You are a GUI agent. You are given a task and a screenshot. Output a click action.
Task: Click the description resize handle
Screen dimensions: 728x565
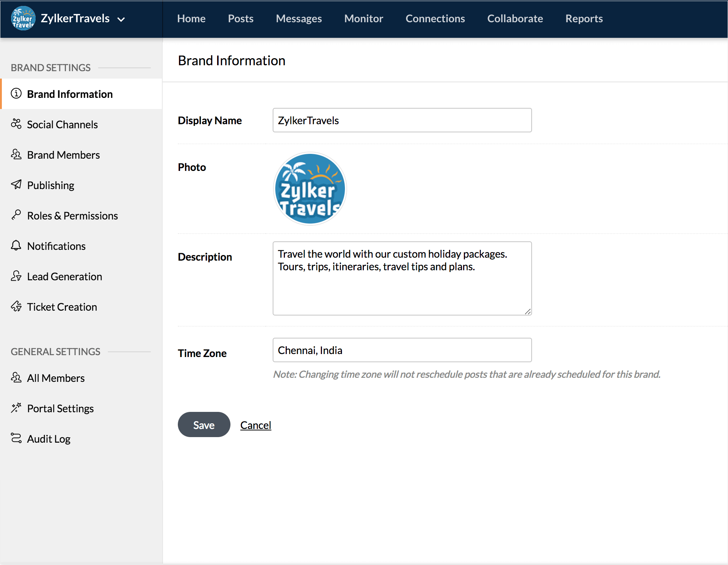tap(528, 311)
